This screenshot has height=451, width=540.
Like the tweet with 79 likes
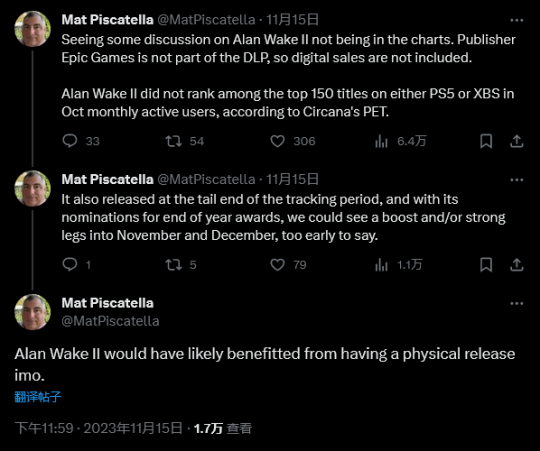point(277,265)
